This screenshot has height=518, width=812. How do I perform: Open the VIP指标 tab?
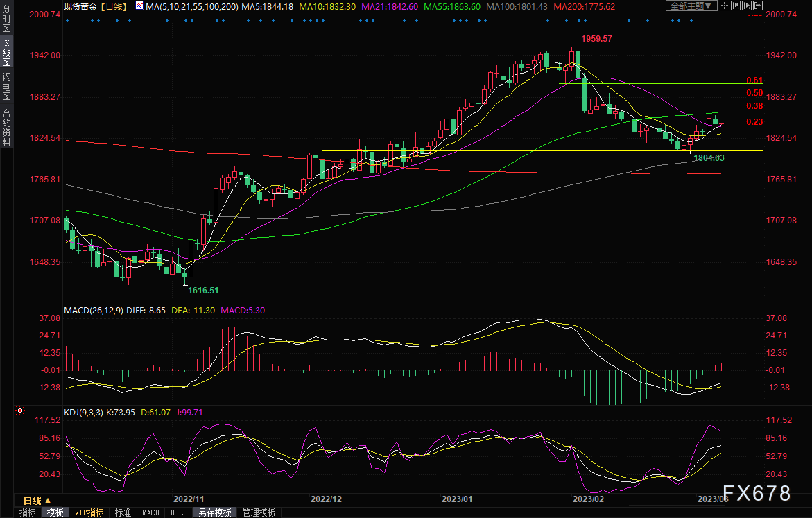tap(89, 512)
